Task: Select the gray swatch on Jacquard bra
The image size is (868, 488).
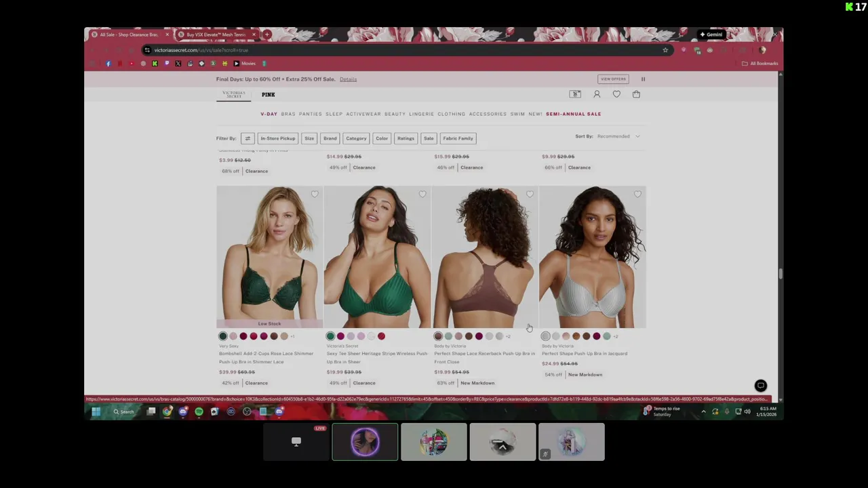Action: tap(546, 336)
